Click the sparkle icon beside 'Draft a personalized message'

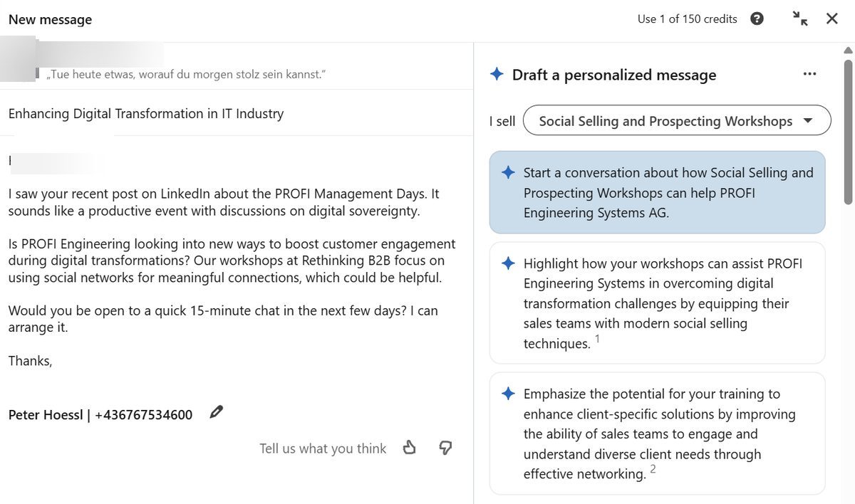[x=496, y=75]
